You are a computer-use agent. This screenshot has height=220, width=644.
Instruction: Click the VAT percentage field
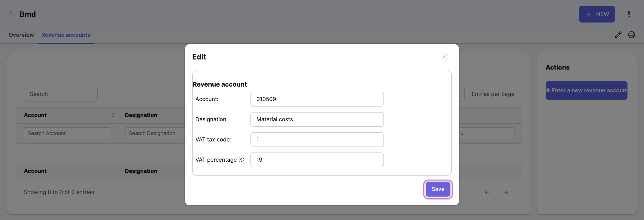[317, 160]
